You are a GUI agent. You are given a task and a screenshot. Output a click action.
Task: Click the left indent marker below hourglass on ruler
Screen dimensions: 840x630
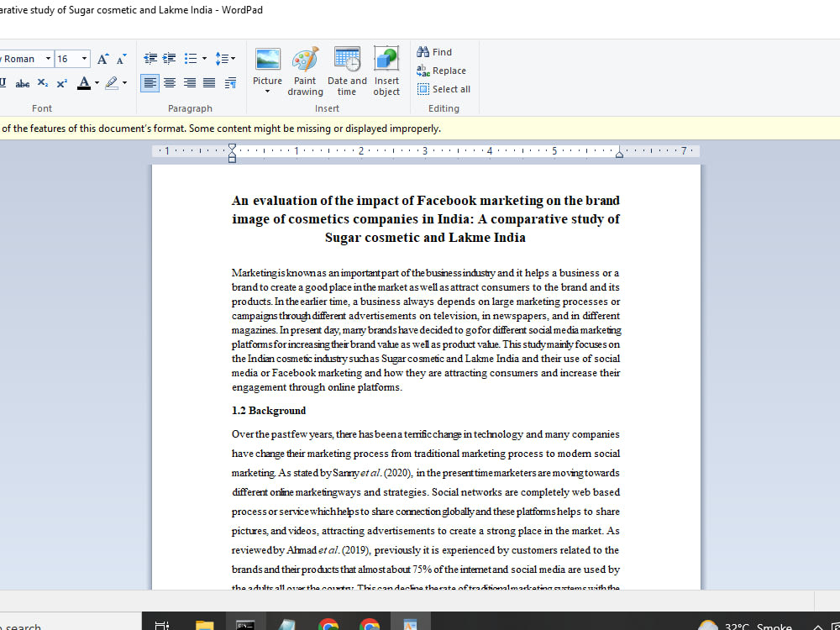[232, 159]
